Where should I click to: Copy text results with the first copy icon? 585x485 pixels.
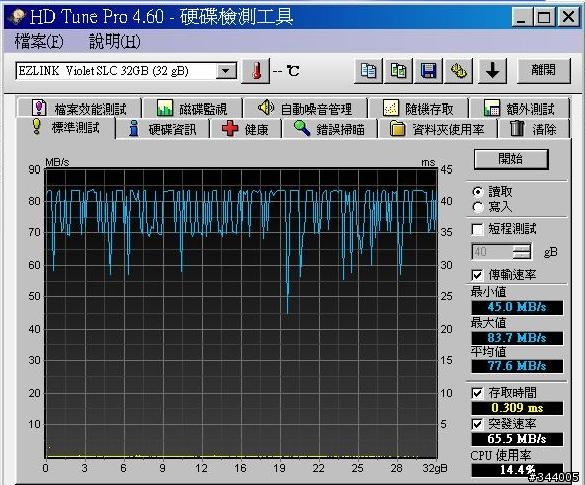(368, 71)
